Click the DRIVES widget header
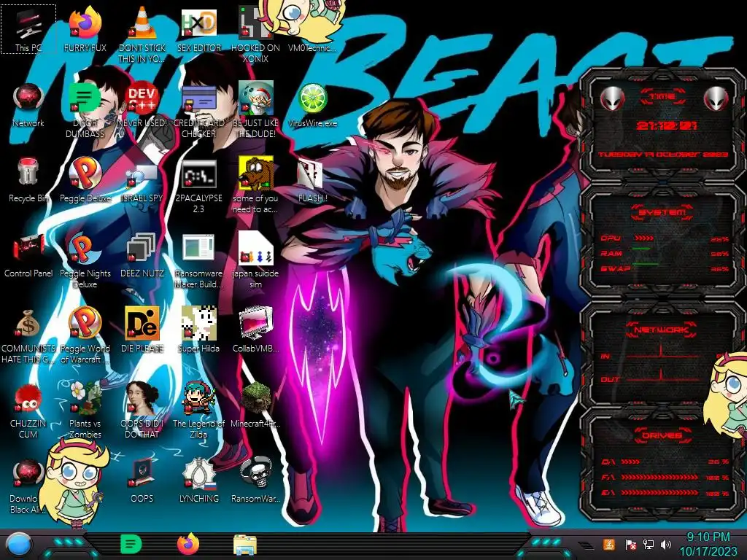 point(662,435)
